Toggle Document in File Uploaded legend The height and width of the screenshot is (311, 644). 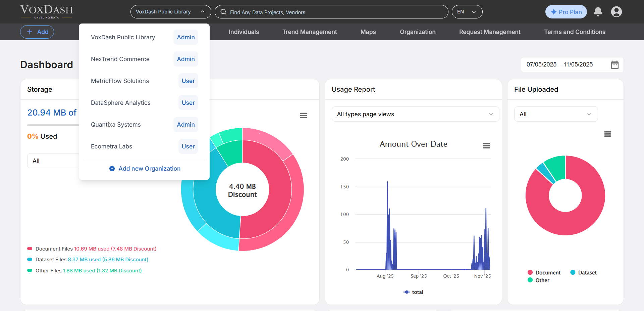point(544,272)
